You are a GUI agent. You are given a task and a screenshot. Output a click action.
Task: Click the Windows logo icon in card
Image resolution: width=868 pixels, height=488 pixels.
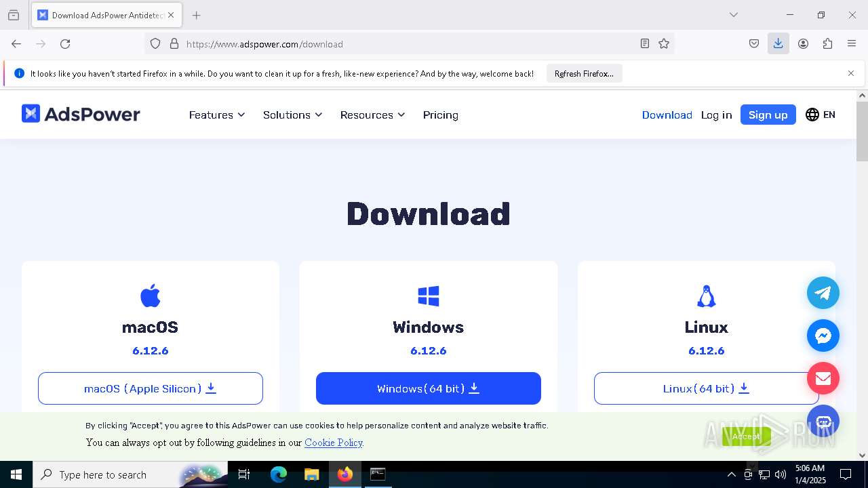pos(429,296)
